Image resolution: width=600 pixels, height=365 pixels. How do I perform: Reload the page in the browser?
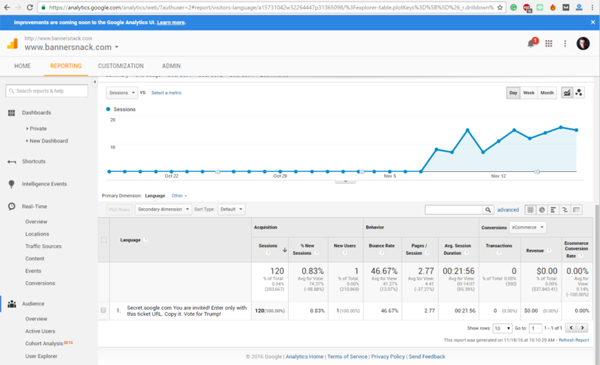point(30,7)
